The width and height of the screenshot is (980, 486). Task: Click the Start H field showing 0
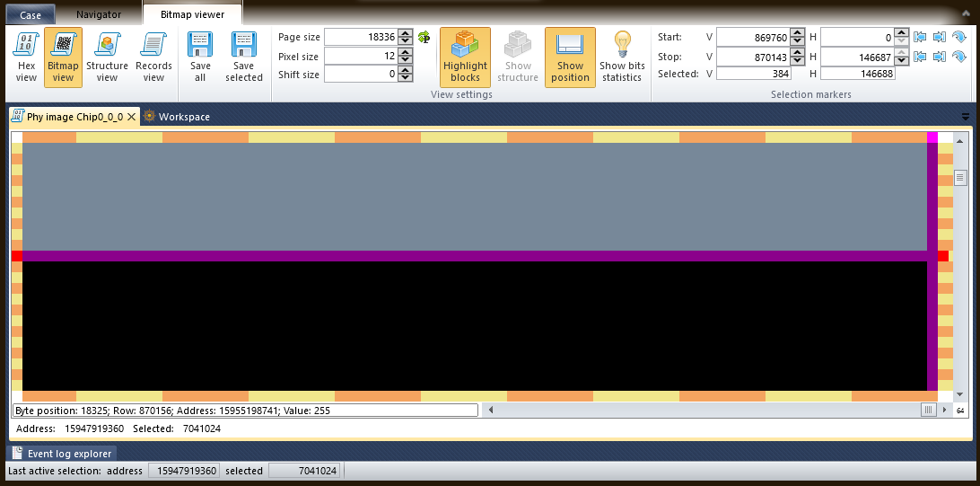(x=858, y=38)
